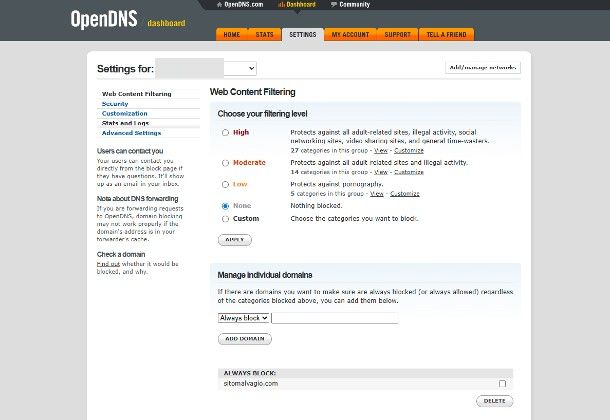View the Moderate group categories

pos(381,172)
